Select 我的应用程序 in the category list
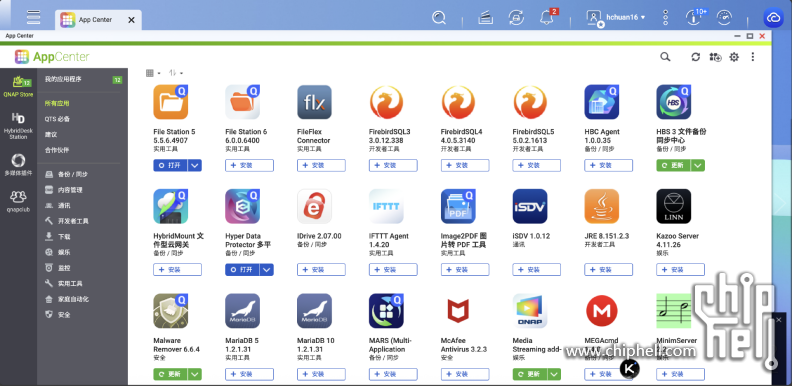This screenshot has height=386, width=792. pyautogui.click(x=82, y=79)
